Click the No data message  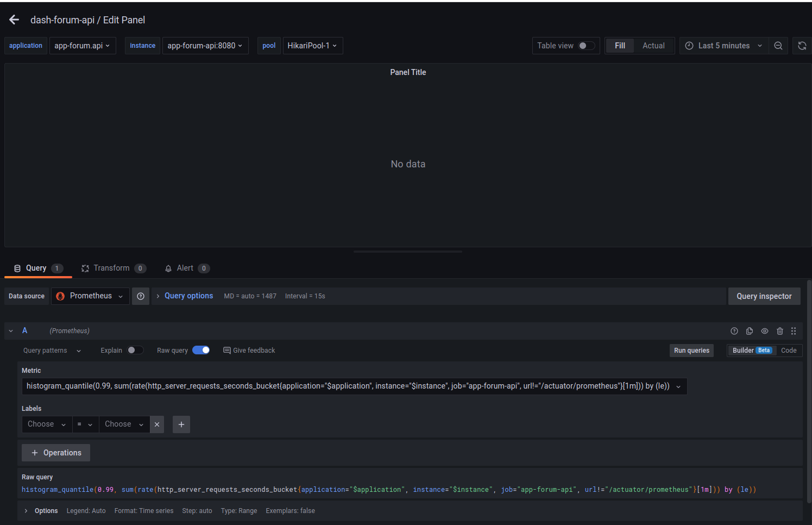408,164
